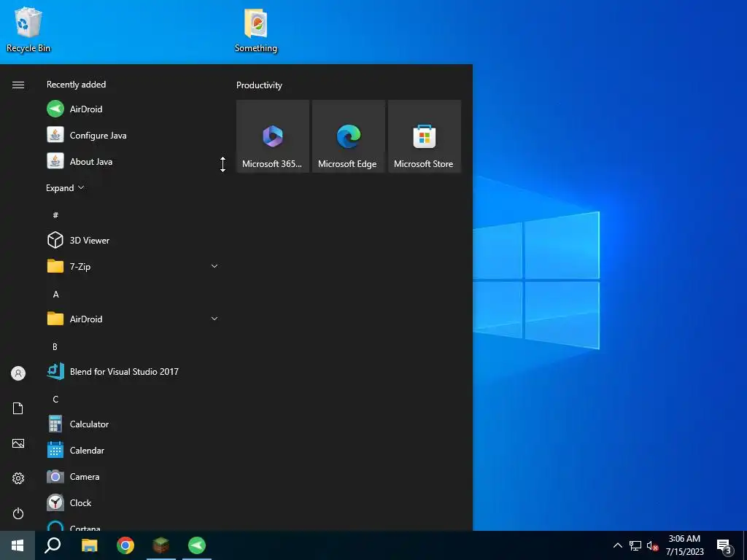Open 3D Viewer app

click(x=133, y=240)
